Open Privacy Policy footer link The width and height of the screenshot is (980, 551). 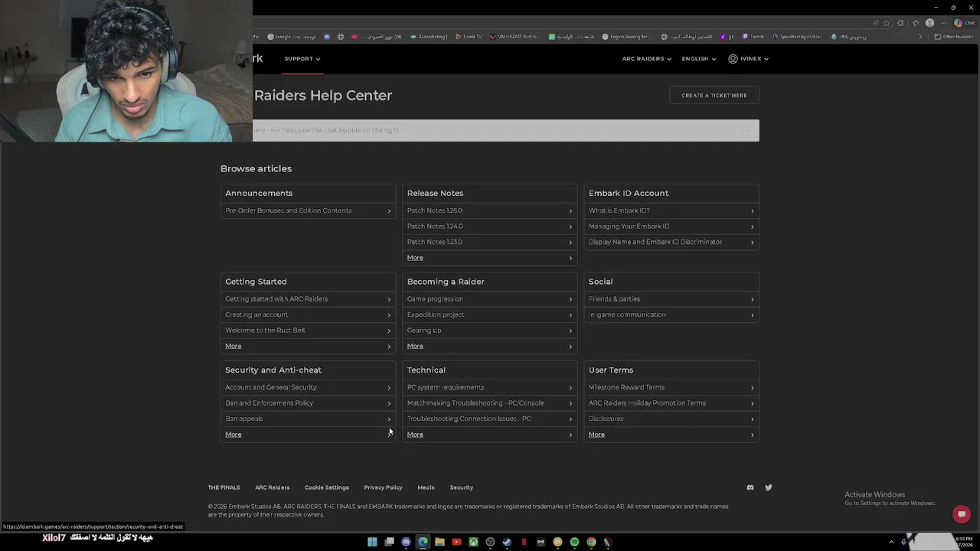383,487
